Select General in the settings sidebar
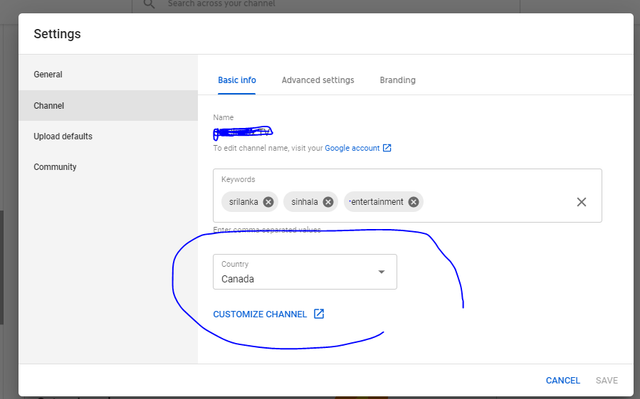The width and height of the screenshot is (640, 399). (x=108, y=74)
